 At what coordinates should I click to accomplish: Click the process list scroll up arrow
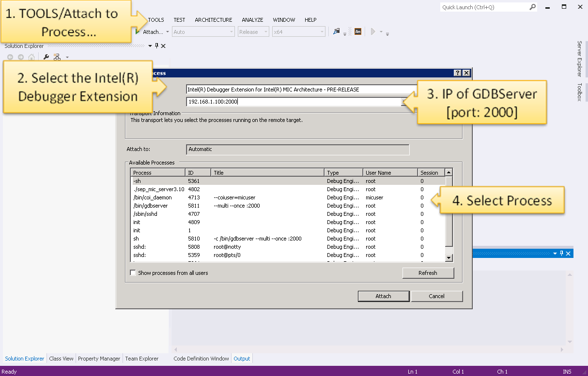pyautogui.click(x=449, y=172)
